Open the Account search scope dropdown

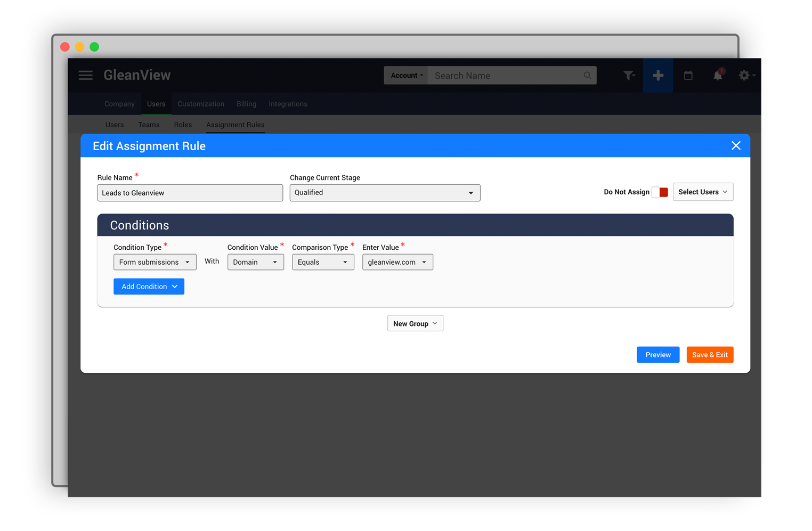coord(407,76)
